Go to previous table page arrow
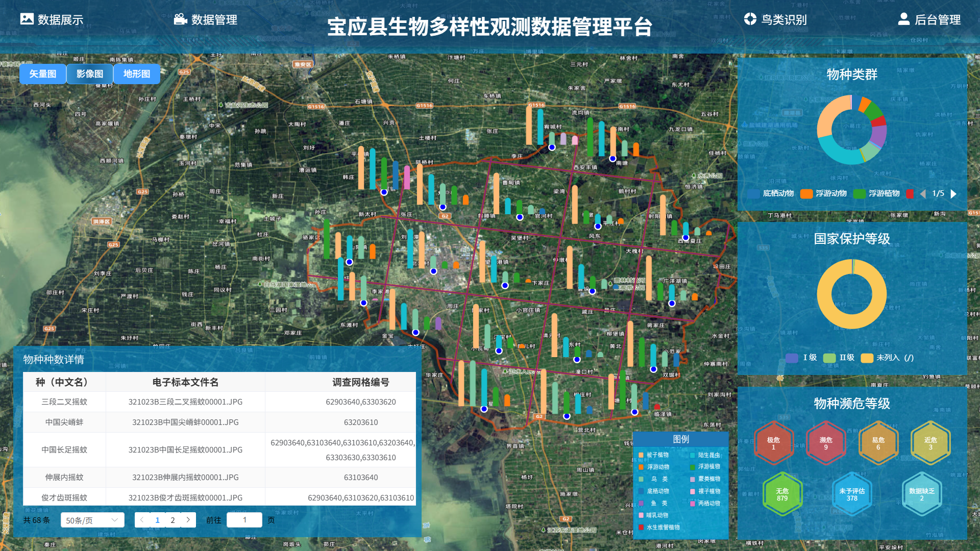980x551 pixels. 142,520
